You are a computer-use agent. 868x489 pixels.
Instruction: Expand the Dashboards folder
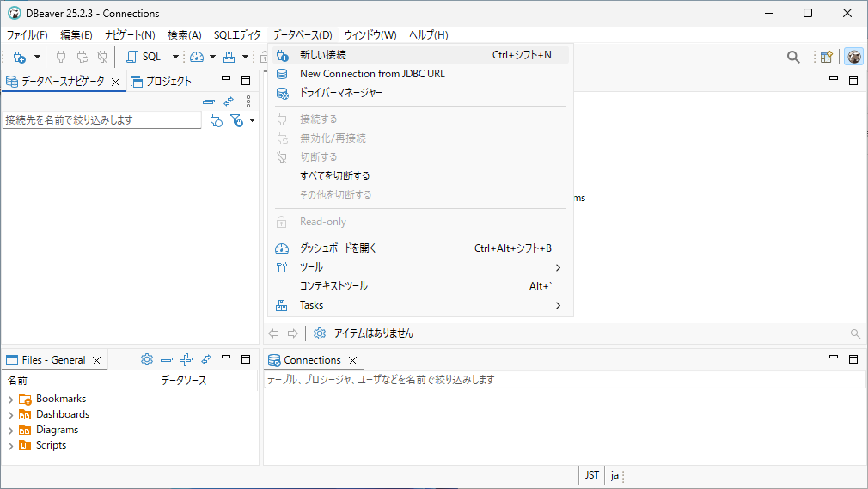tap(10, 415)
